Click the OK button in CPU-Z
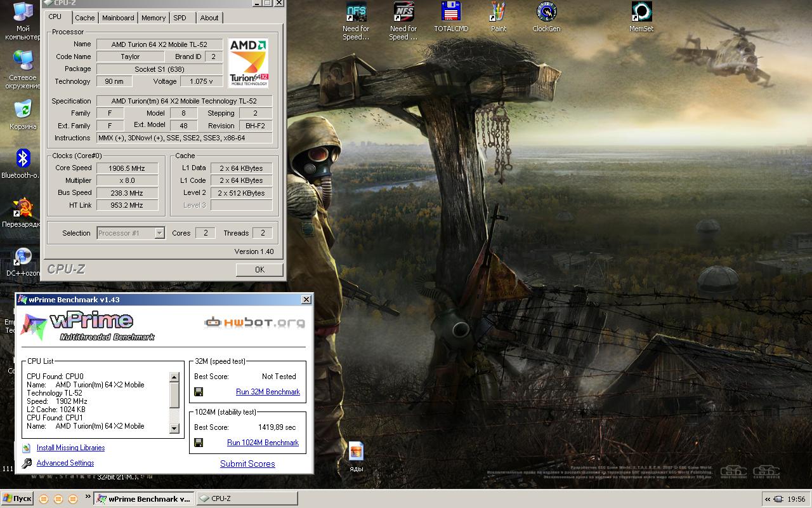 (259, 270)
